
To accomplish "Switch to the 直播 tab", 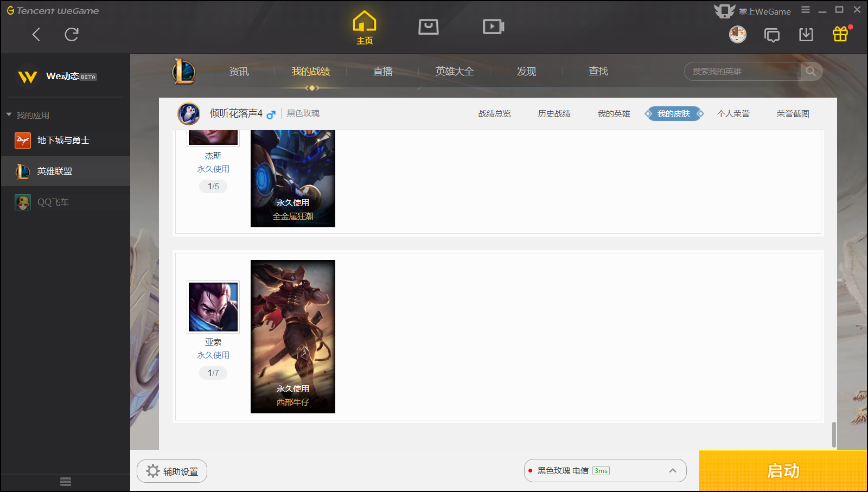I will coord(383,72).
